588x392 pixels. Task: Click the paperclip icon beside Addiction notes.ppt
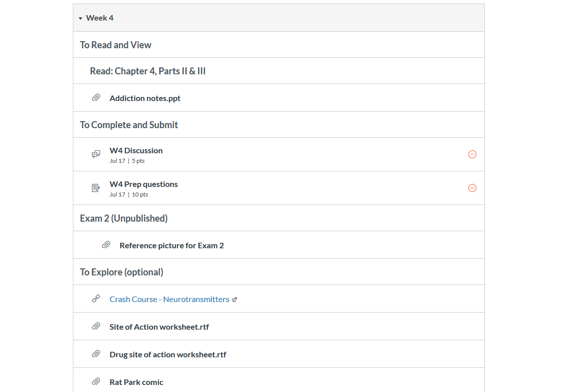click(96, 97)
